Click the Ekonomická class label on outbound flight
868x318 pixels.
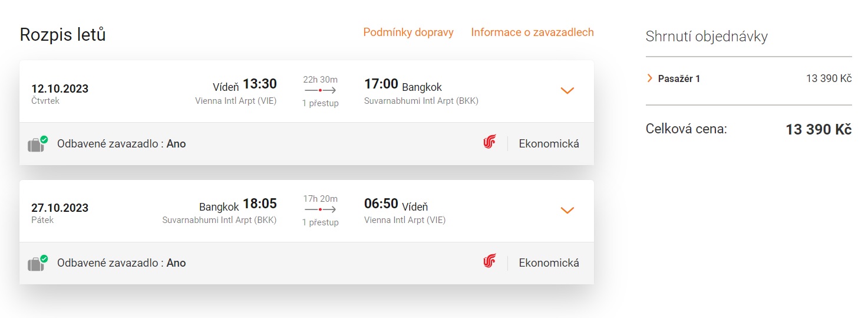click(x=549, y=143)
